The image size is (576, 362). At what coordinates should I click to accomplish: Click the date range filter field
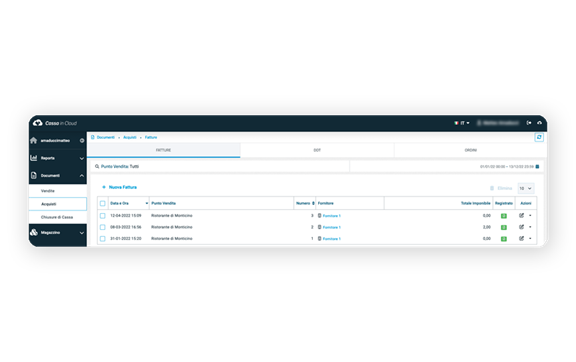pos(446,166)
